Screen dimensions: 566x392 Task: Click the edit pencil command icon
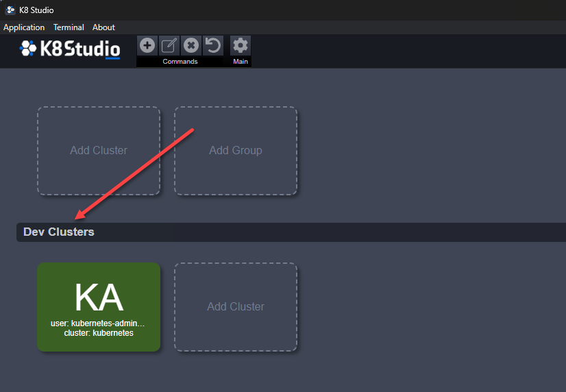click(169, 45)
